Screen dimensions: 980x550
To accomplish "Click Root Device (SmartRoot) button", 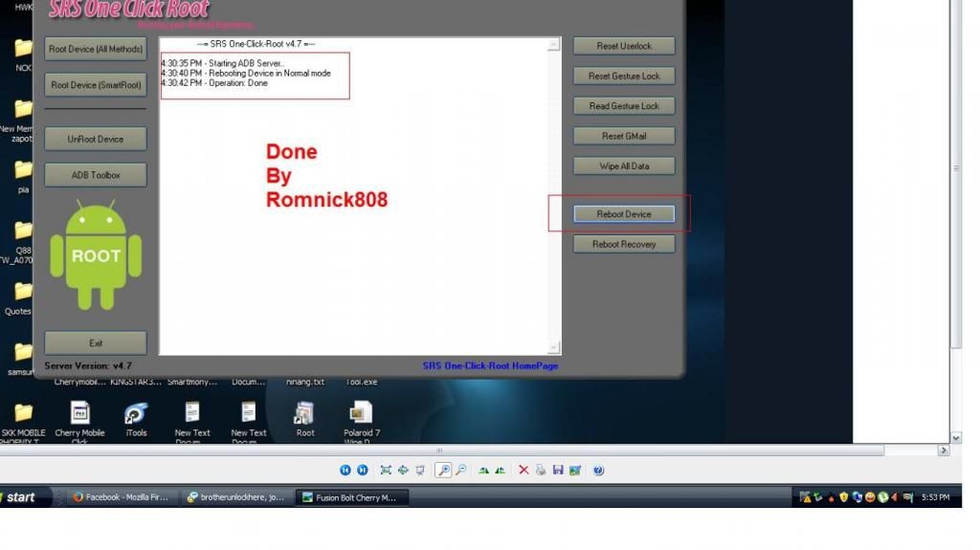I will (96, 85).
